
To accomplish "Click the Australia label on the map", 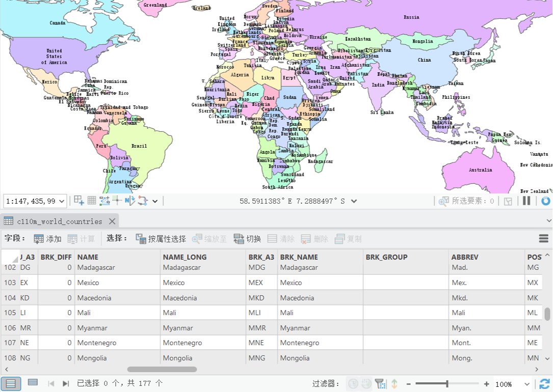I will tap(480, 170).
